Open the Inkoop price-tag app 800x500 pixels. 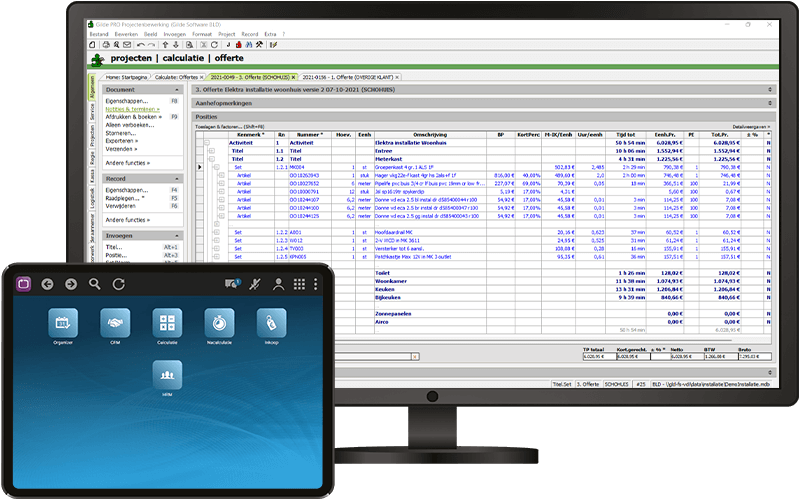point(271,323)
